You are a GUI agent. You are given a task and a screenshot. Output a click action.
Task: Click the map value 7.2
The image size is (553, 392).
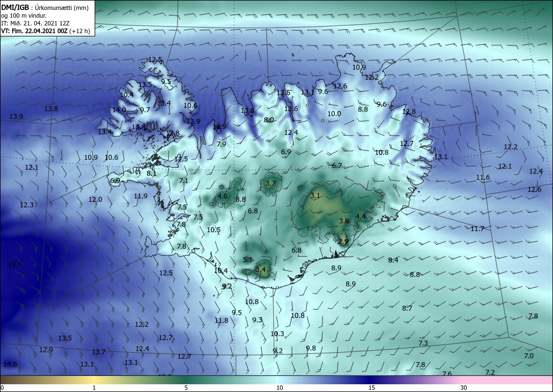tap(490, 373)
